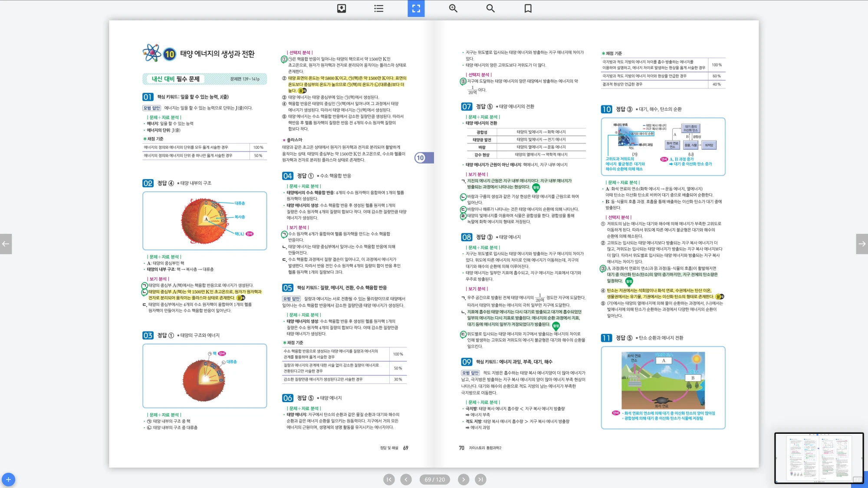The height and width of the screenshot is (488, 868).
Task: Click the blue plus button
Action: point(8,479)
